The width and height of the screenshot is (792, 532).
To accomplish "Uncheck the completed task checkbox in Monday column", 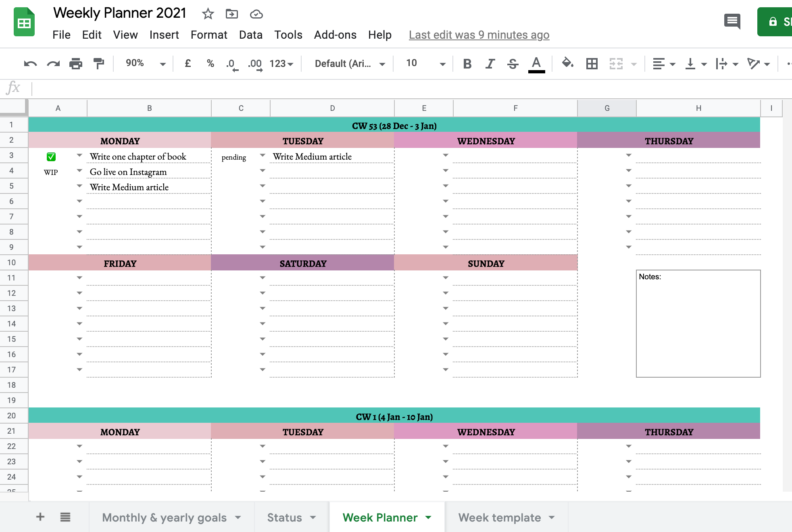I will [51, 156].
